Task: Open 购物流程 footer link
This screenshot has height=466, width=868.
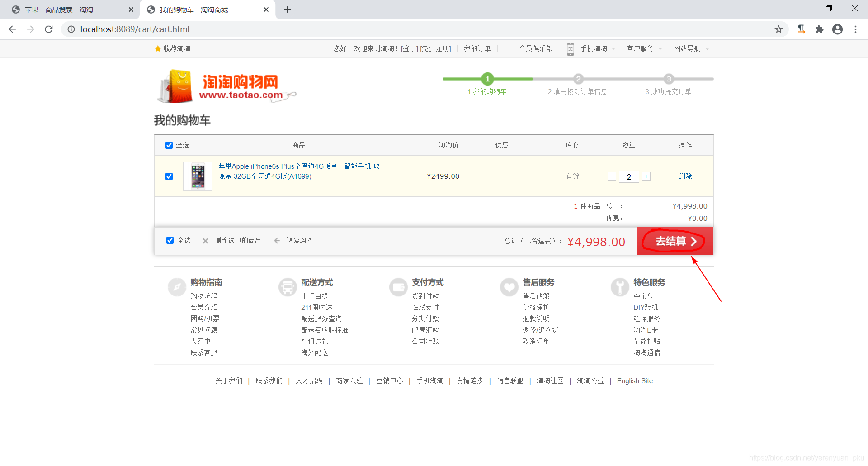Action: [204, 296]
